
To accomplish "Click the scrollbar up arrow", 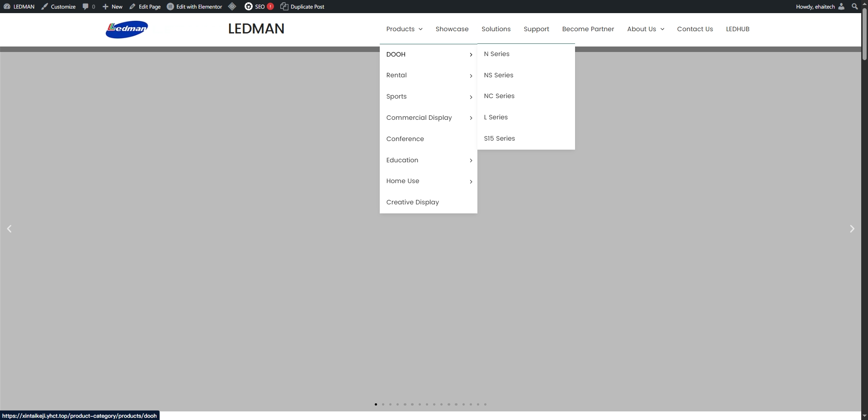I will (864, 4).
